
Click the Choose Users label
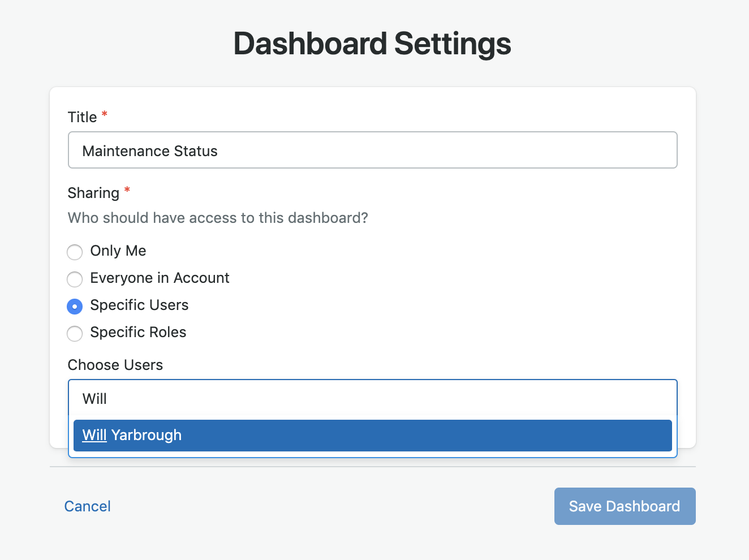115,365
